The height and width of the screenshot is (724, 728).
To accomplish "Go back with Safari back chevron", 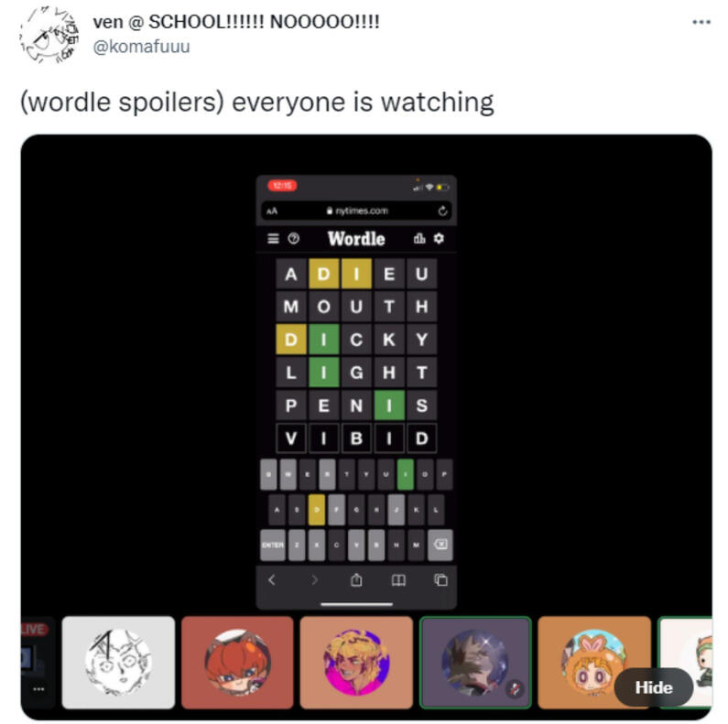I will (x=272, y=579).
